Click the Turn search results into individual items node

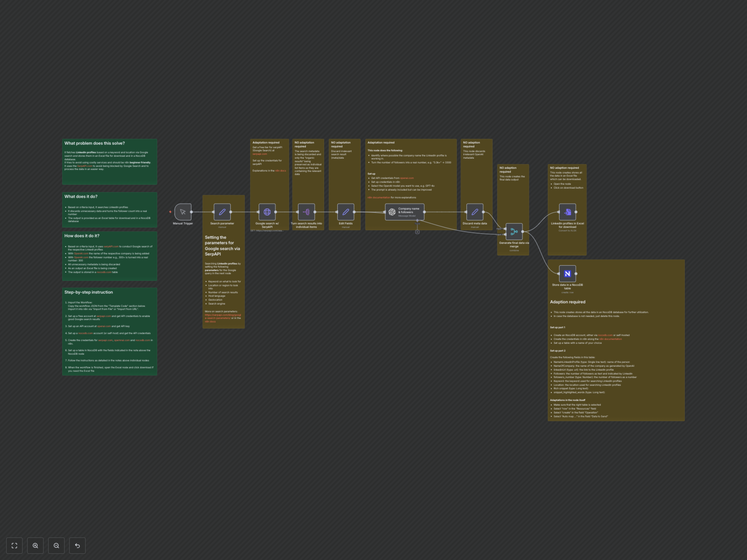coord(306,212)
